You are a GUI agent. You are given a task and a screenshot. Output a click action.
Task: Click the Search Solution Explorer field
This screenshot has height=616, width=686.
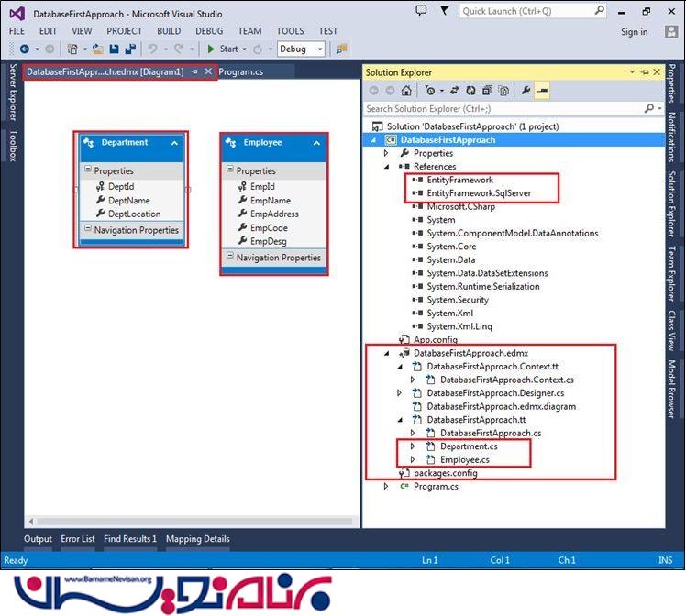pyautogui.click(x=504, y=108)
